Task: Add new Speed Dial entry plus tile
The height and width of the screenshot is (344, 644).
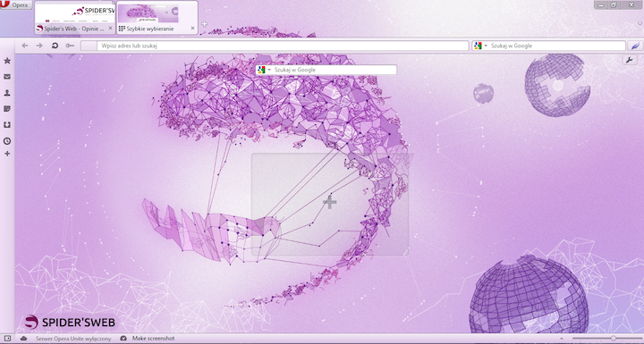Action: (330, 204)
